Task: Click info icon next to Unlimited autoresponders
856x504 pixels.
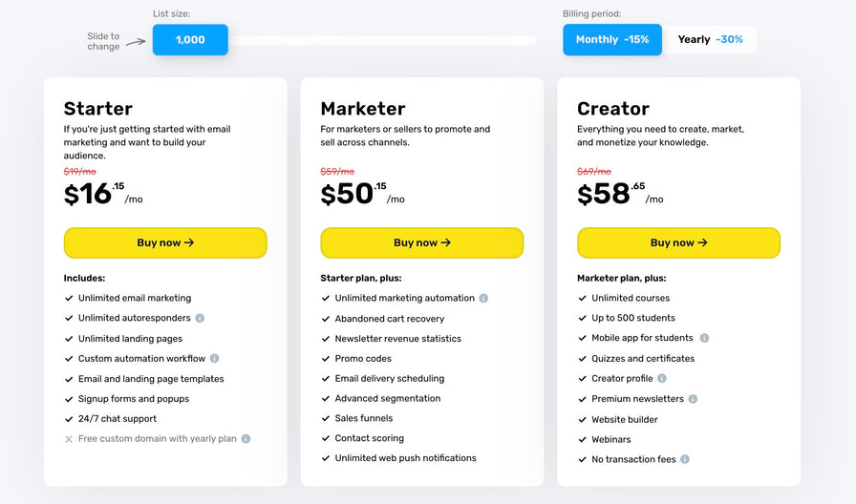Action: 200,318
